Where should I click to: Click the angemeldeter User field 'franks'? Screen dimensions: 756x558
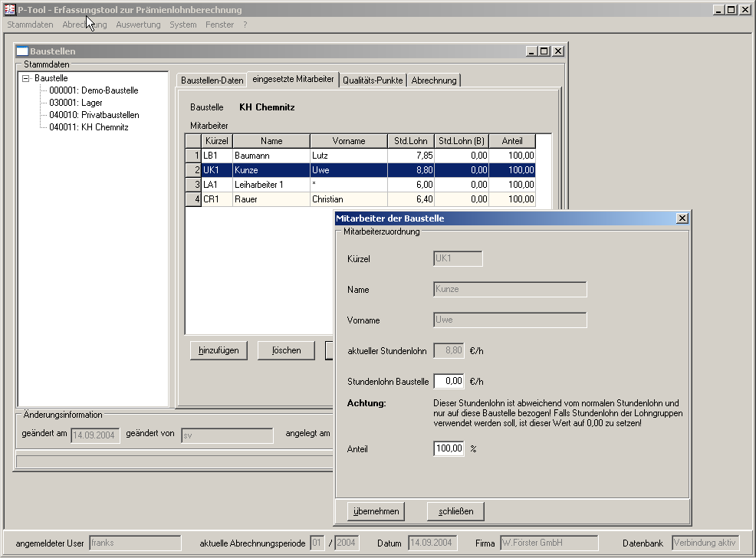tap(135, 543)
